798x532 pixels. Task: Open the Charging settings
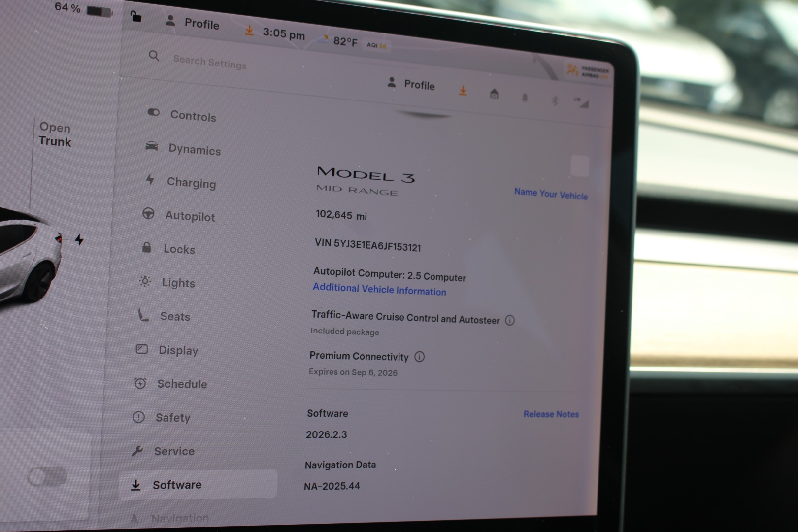[x=180, y=182]
